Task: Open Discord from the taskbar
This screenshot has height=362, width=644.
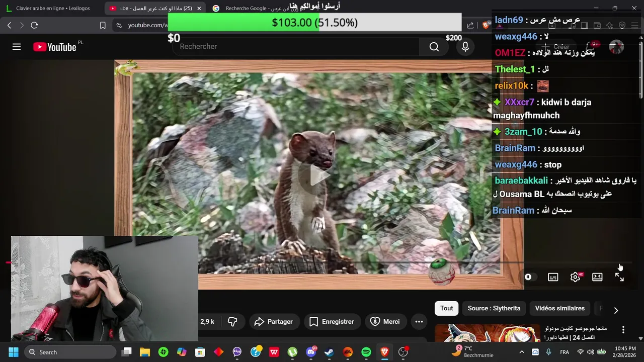Action: 311,352
